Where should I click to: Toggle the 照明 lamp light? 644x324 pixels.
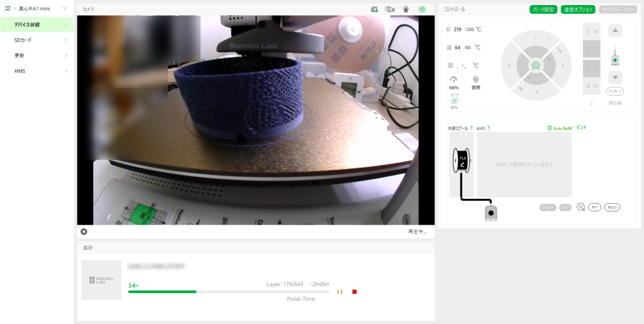click(475, 79)
